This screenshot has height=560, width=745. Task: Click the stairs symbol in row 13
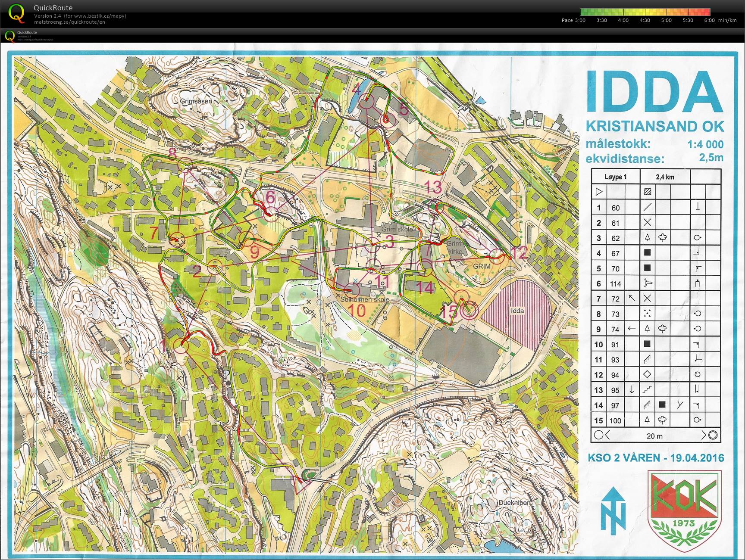[x=647, y=389]
